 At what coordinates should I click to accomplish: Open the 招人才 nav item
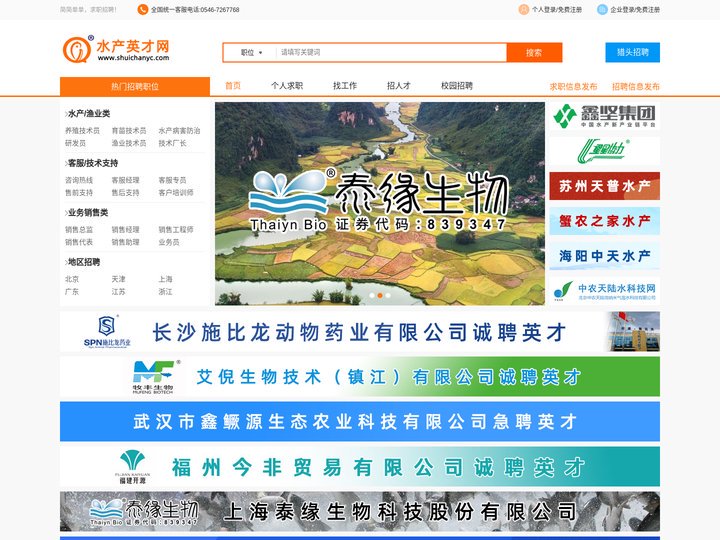point(399,86)
